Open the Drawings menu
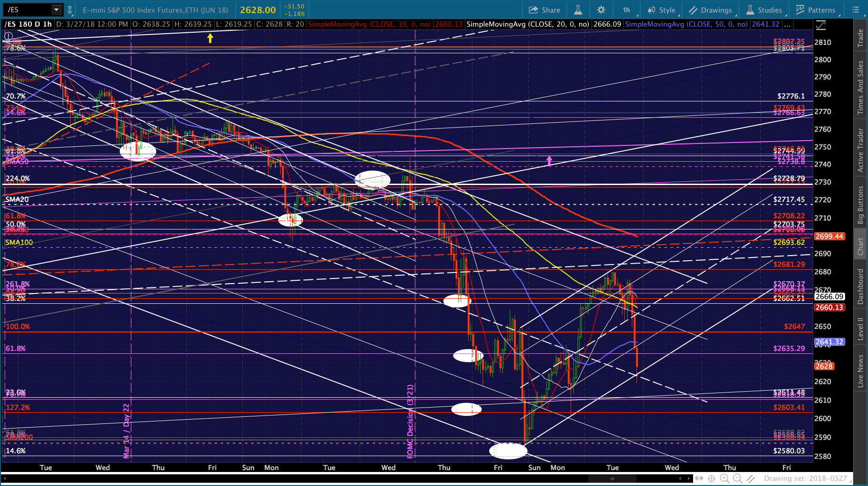This screenshot has width=868, height=486. coord(710,10)
